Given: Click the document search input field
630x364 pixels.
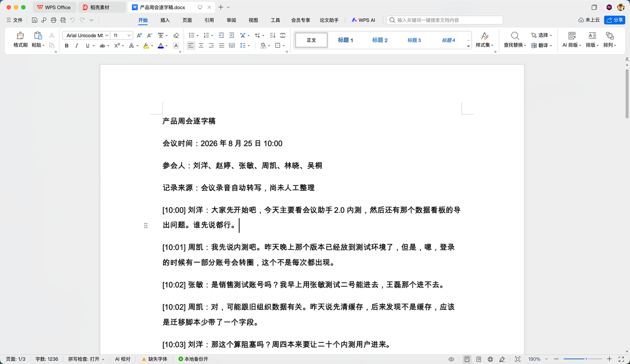Looking at the screenshot, I should point(445,20).
